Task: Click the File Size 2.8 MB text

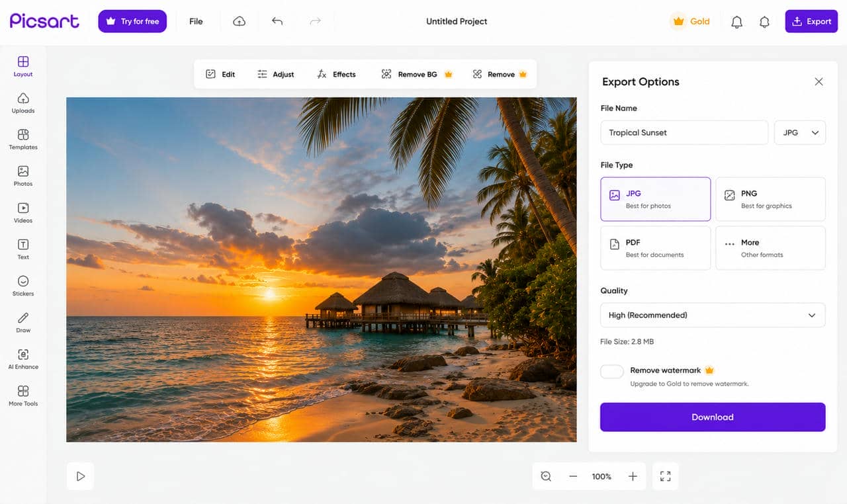Action: coord(627,342)
